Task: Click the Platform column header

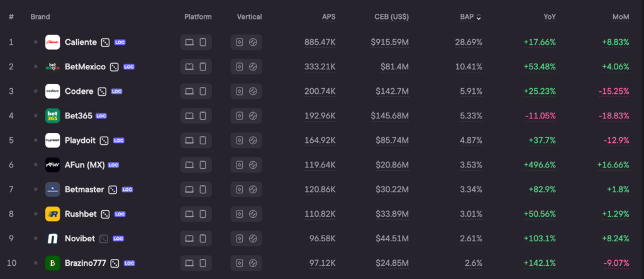Action: (198, 17)
